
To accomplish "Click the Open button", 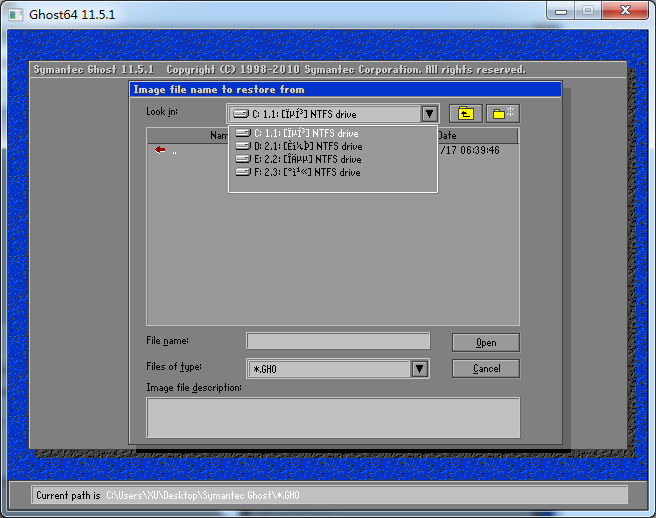I will point(486,343).
